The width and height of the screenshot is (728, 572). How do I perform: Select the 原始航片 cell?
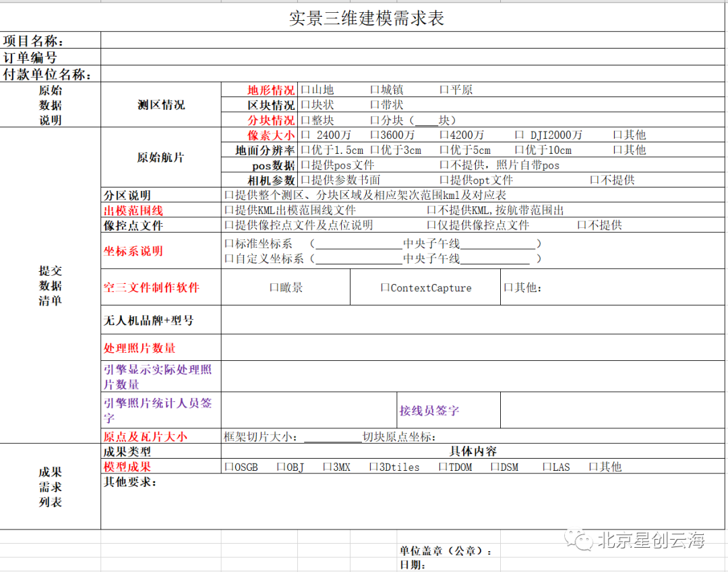point(161,158)
